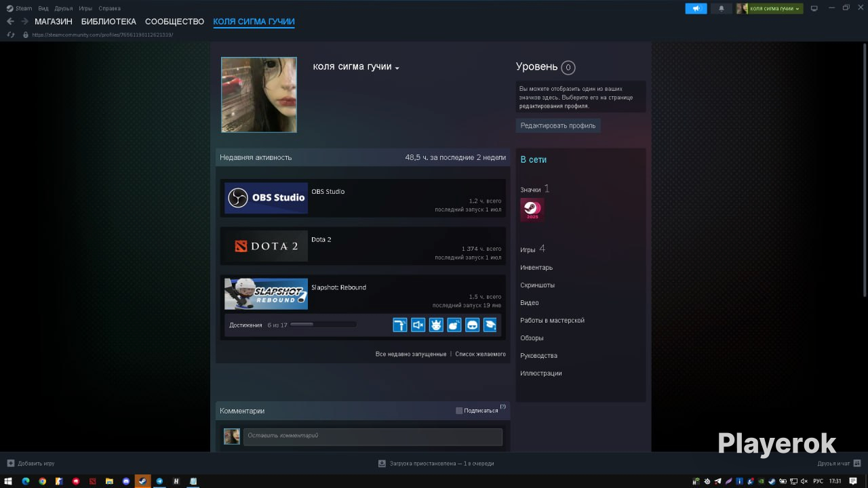The height and width of the screenshot is (488, 868).
Task: Click the profile URL address field
Action: coord(103,35)
